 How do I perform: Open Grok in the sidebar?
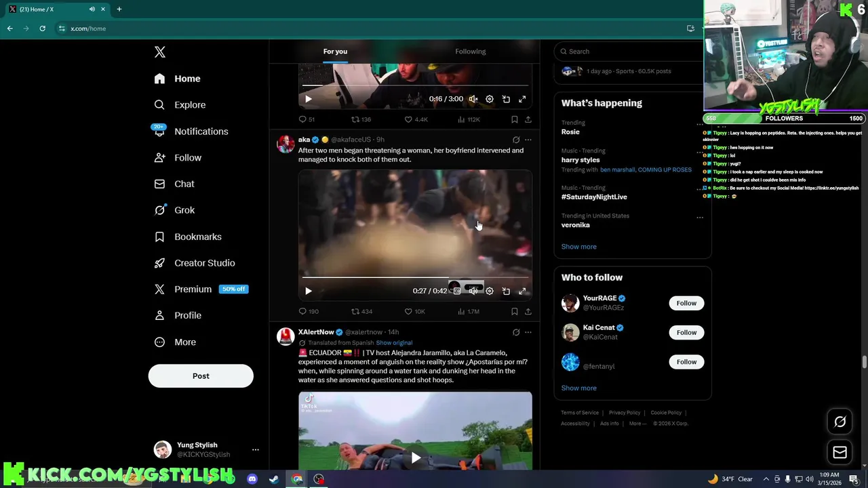[174, 210]
